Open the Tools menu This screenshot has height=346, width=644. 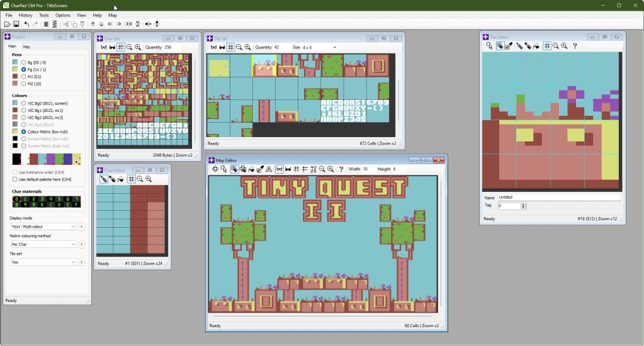pyautogui.click(x=43, y=14)
